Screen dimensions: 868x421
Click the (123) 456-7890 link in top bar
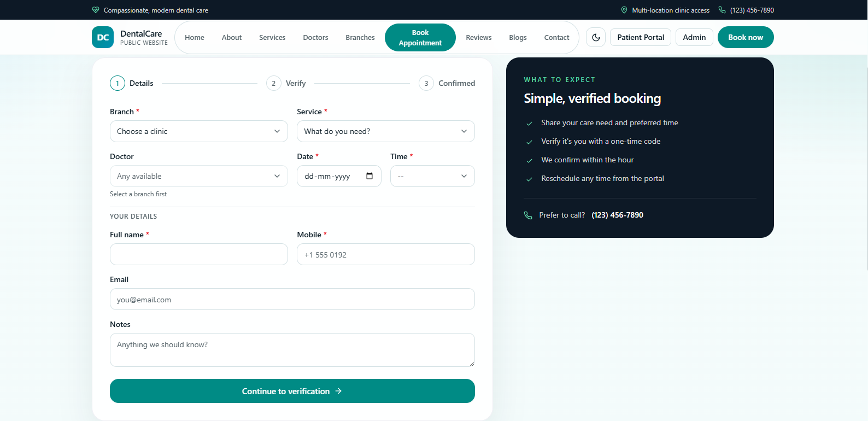tap(752, 10)
